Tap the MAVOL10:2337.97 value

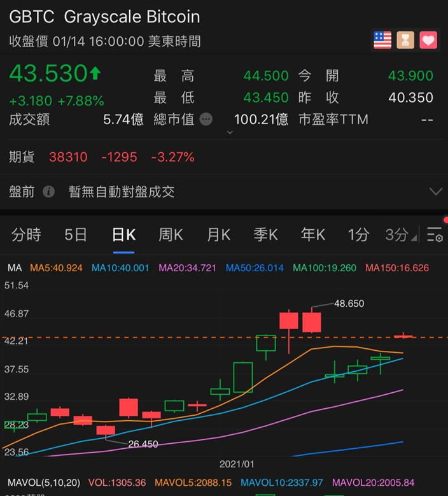point(282,483)
